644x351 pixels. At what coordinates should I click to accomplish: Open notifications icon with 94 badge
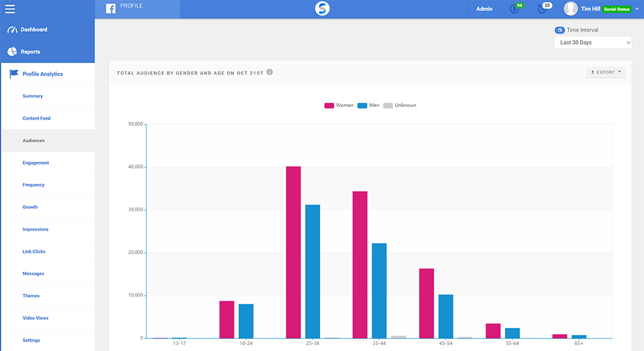click(516, 8)
